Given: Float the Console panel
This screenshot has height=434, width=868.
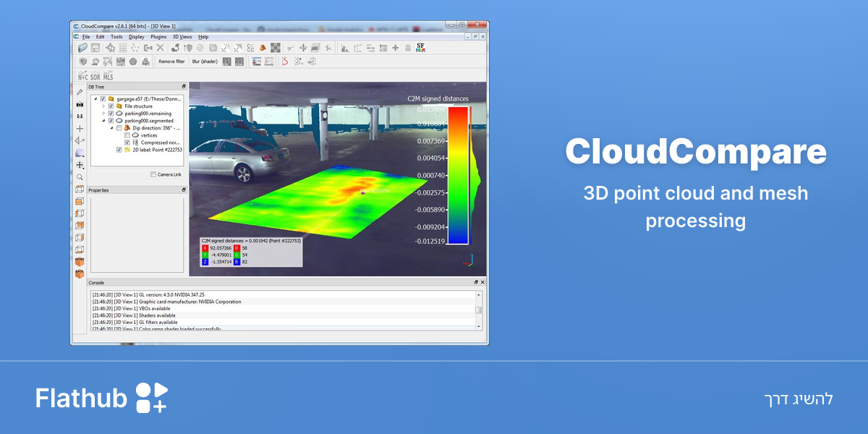Looking at the screenshot, I should (476, 283).
